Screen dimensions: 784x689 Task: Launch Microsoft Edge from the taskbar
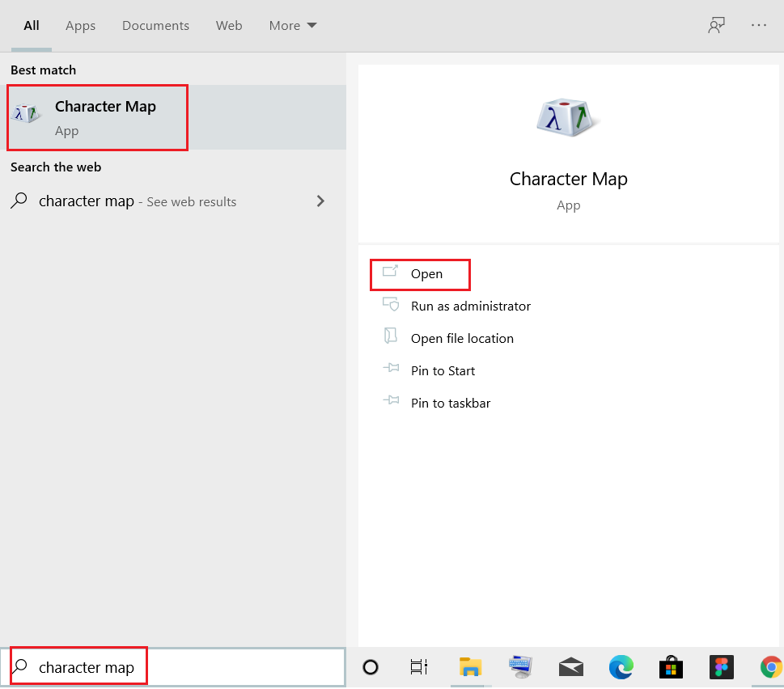[x=621, y=667]
